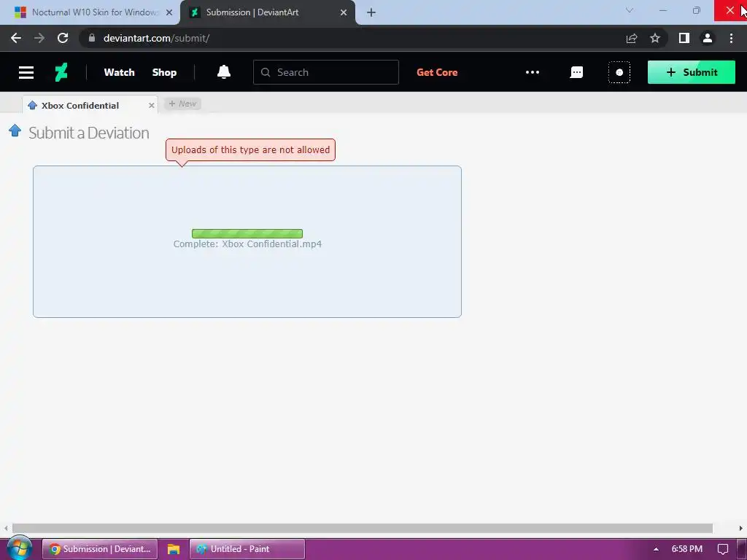This screenshot has width=747, height=560.
Task: Click the tab search chevron in title bar
Action: pos(630,10)
